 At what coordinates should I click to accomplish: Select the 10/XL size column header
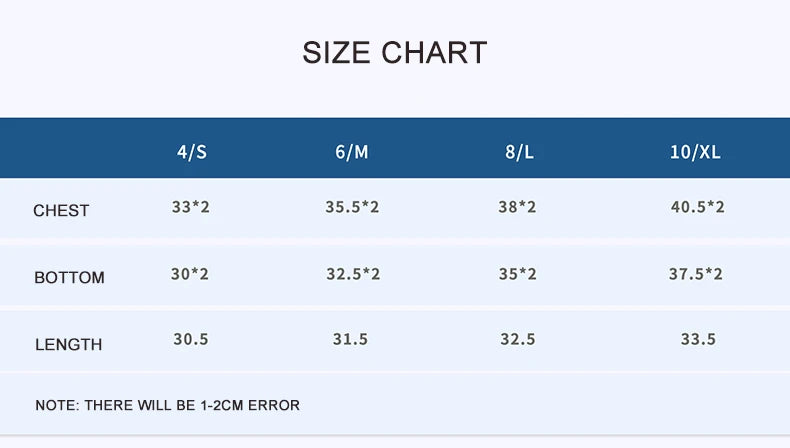coord(695,153)
